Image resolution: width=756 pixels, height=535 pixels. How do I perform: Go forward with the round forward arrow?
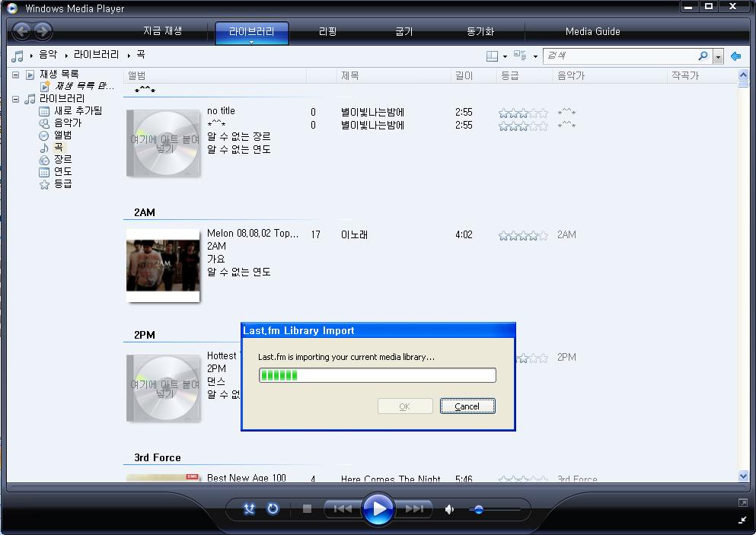point(43,31)
